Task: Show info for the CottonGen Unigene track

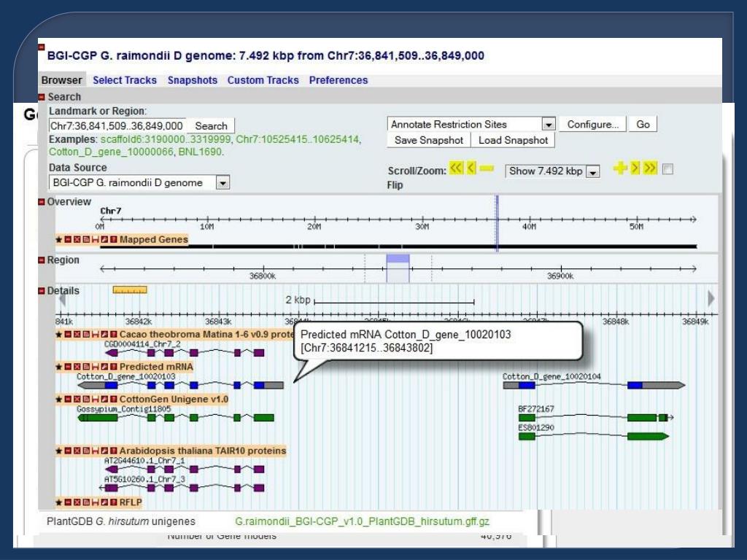Action: point(113,400)
